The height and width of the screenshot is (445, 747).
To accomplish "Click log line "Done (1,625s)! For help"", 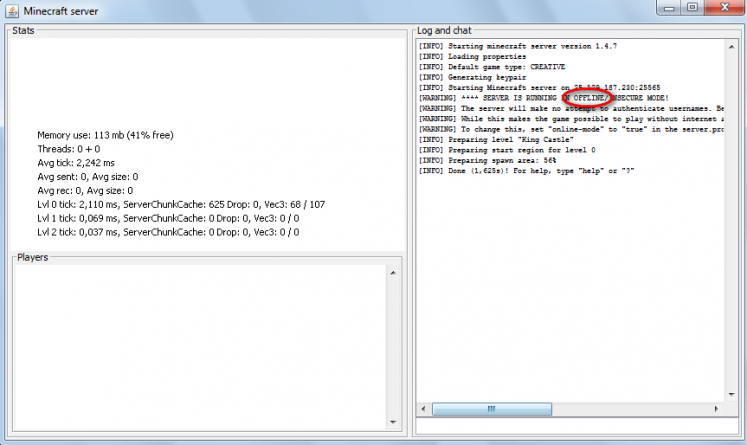I will [526, 171].
